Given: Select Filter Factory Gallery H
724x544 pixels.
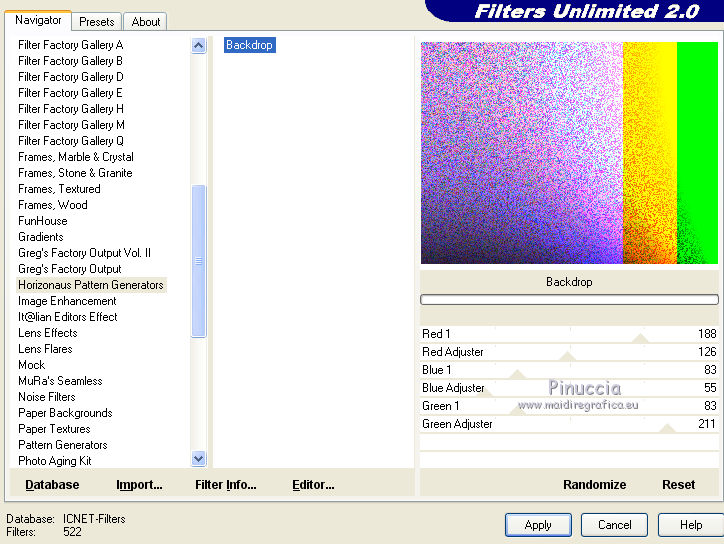Looking at the screenshot, I should pos(71,109).
